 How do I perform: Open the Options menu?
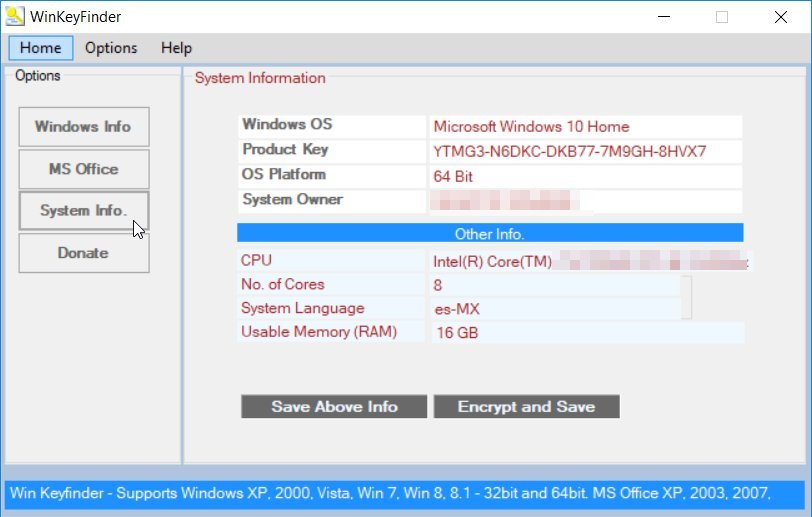point(111,48)
